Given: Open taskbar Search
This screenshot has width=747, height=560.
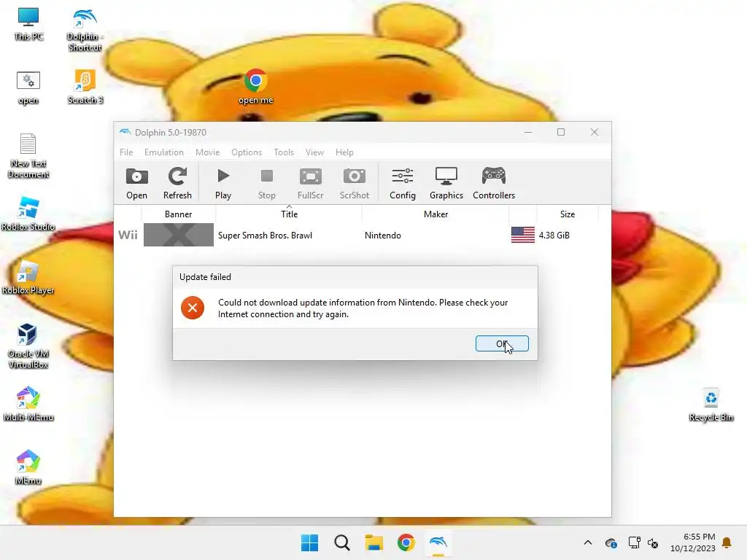Looking at the screenshot, I should [342, 542].
